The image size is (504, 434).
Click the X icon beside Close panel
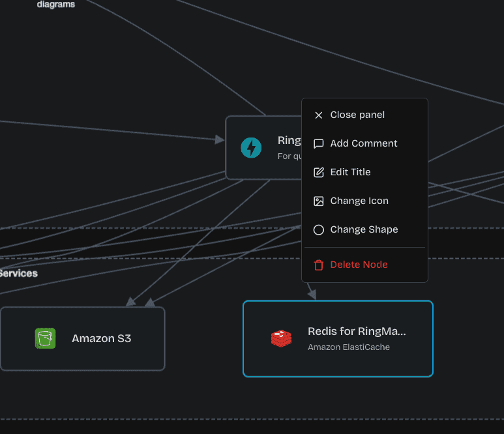319,115
